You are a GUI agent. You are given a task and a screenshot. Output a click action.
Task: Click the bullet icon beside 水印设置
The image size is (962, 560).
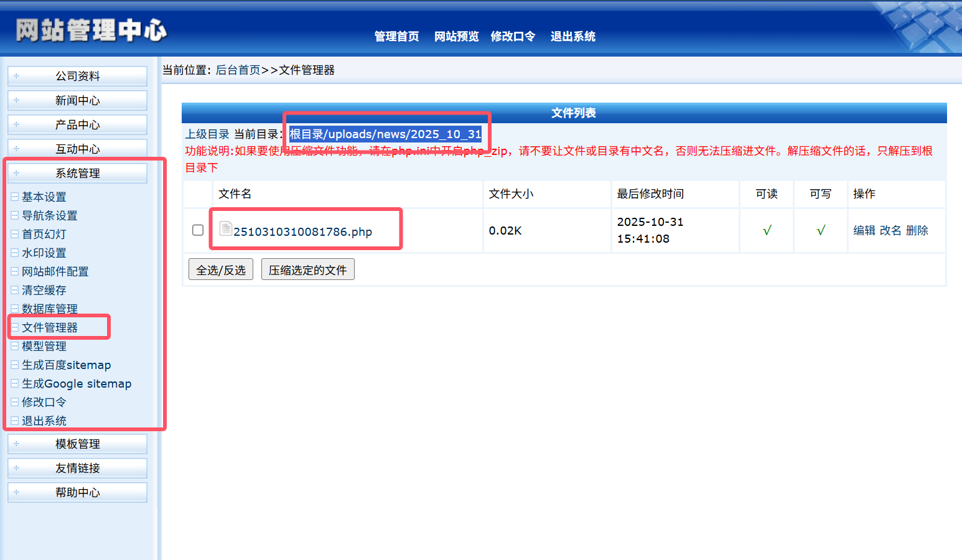point(15,253)
